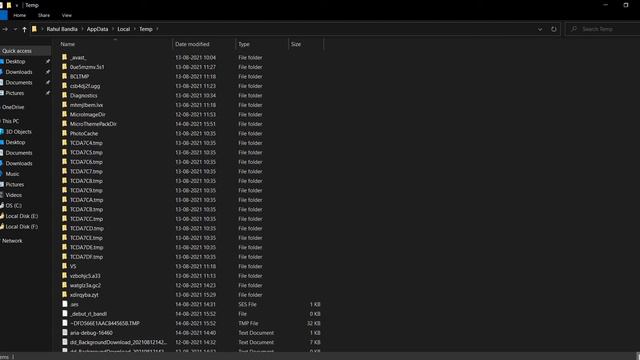Click the TCDA7C7.tmp folder icon
The image size is (640, 360).
pyautogui.click(x=64, y=171)
